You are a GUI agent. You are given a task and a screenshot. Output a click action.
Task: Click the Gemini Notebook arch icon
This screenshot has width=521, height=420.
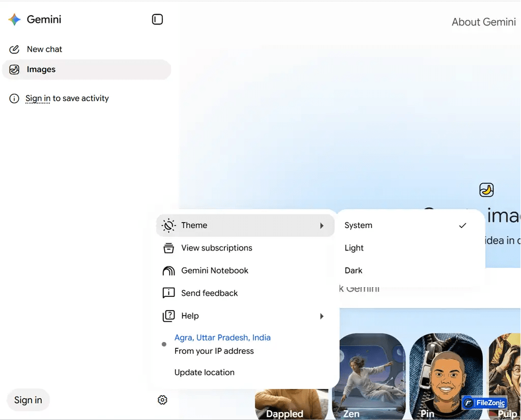(168, 271)
